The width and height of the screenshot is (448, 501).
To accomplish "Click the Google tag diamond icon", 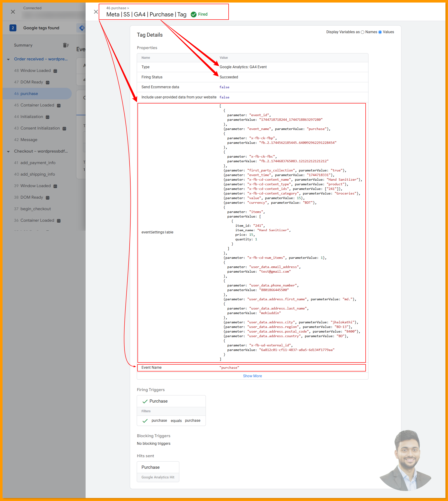I will (x=82, y=28).
